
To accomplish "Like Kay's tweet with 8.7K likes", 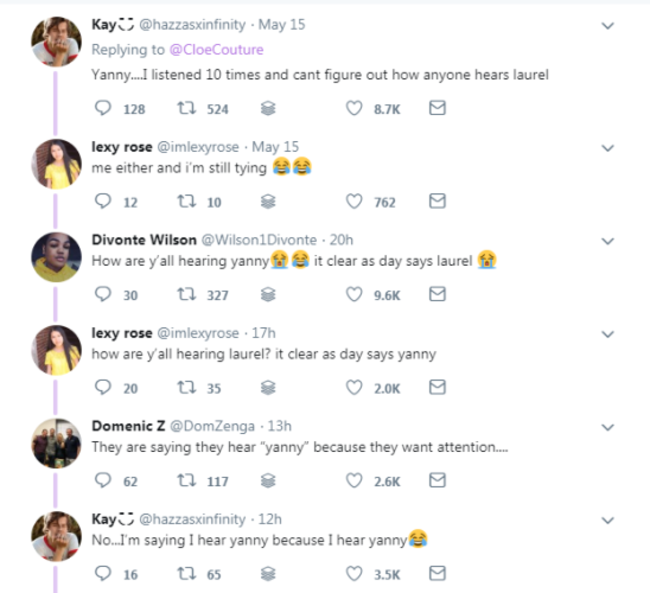I will click(352, 109).
